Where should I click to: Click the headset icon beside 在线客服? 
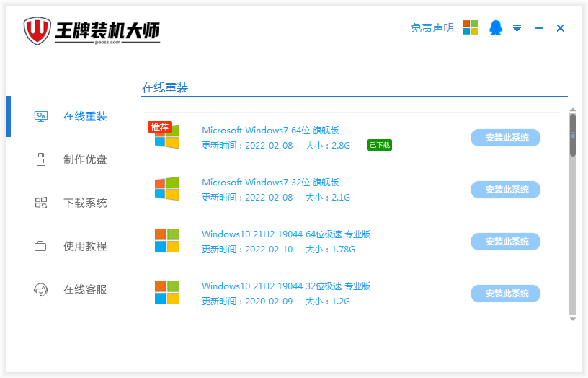[x=41, y=289]
